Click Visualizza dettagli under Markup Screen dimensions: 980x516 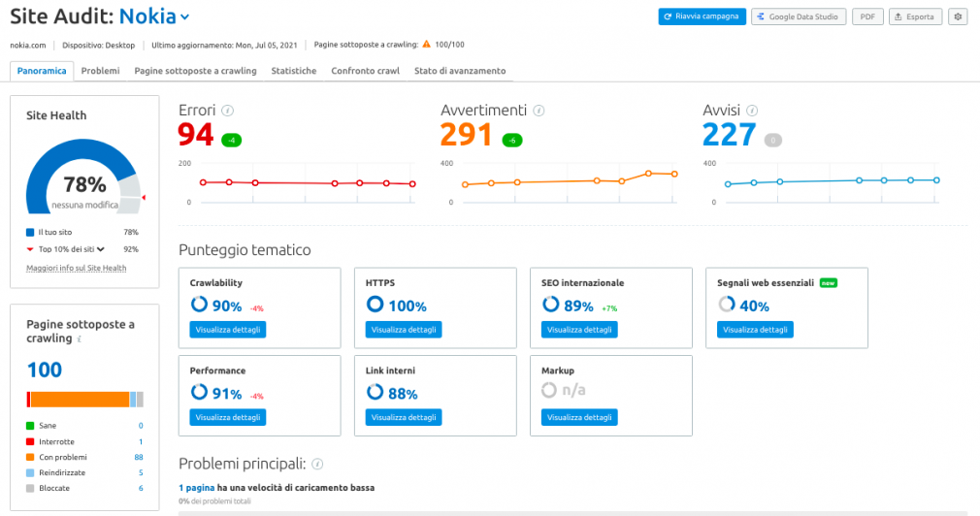point(578,417)
